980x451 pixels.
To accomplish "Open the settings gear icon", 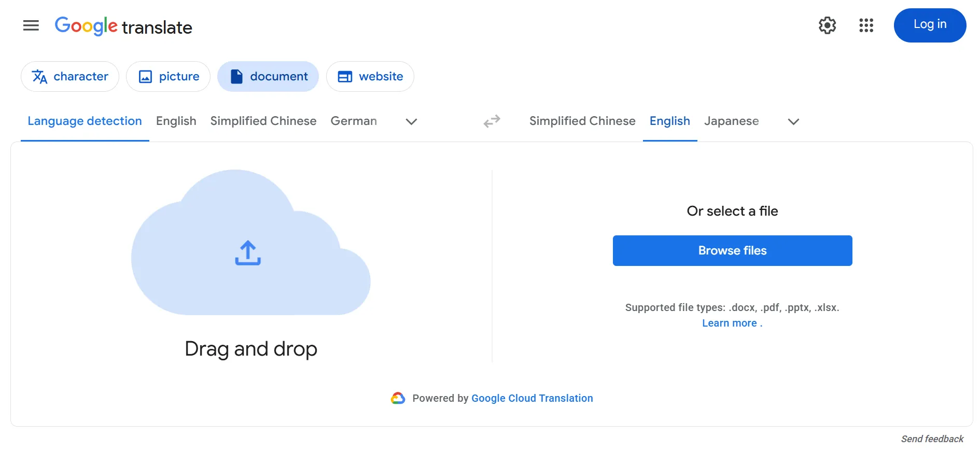I will point(827,25).
